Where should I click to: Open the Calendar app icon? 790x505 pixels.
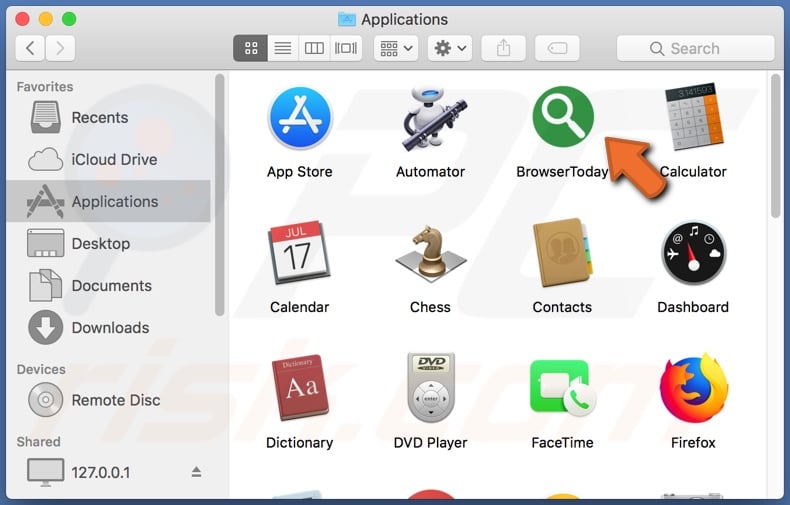tap(300, 253)
